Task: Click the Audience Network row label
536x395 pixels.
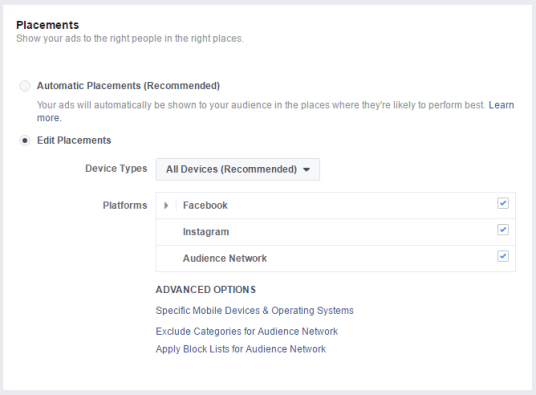Action: click(225, 258)
